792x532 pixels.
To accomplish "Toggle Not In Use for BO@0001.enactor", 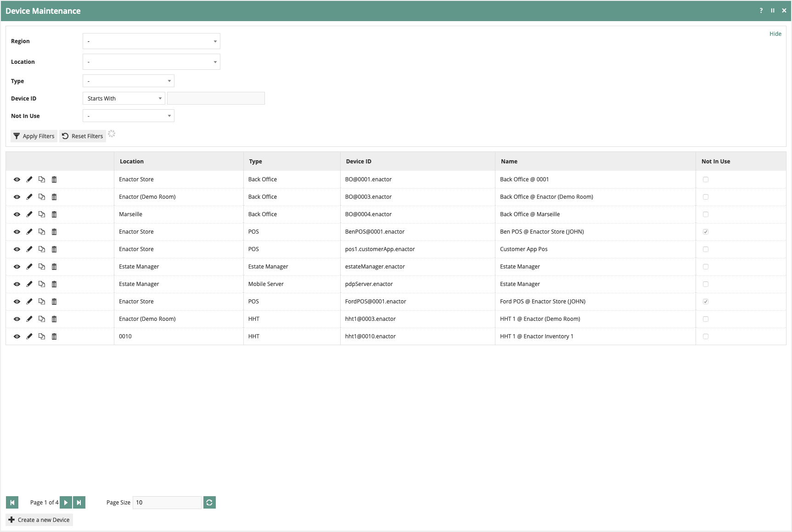I will (706, 179).
